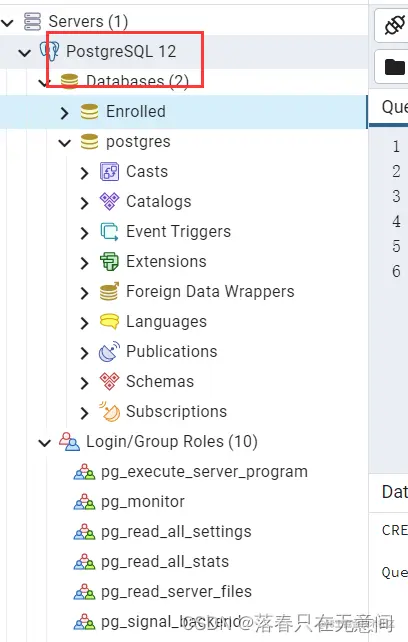408x642 pixels.
Task: Click the pg_read_server_files role icon
Action: pyautogui.click(x=84, y=592)
